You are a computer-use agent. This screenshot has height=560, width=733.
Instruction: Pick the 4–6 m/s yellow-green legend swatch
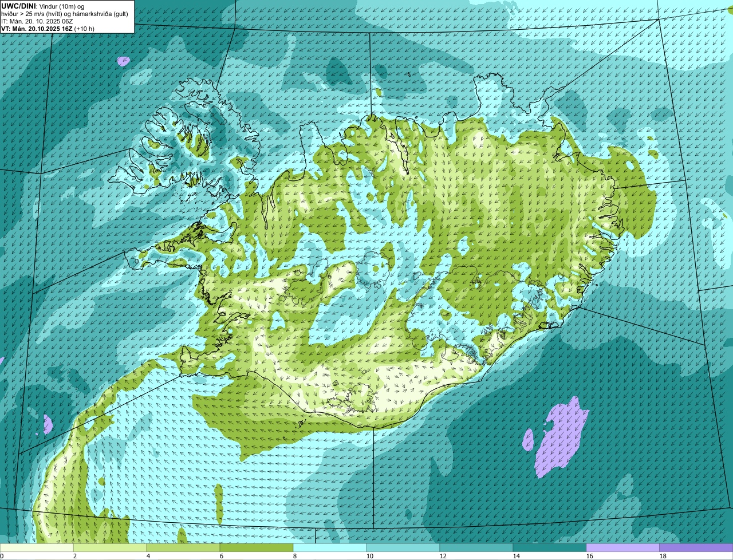(183, 547)
